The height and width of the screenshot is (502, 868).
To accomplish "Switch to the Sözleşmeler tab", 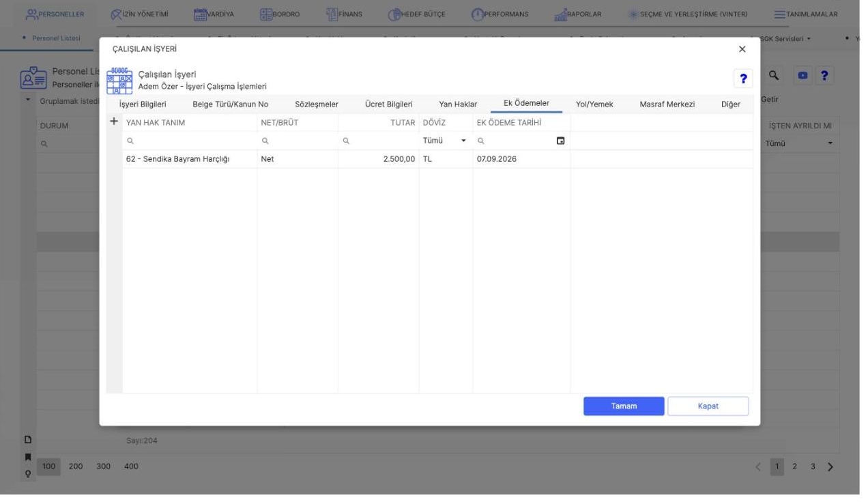I will [317, 104].
